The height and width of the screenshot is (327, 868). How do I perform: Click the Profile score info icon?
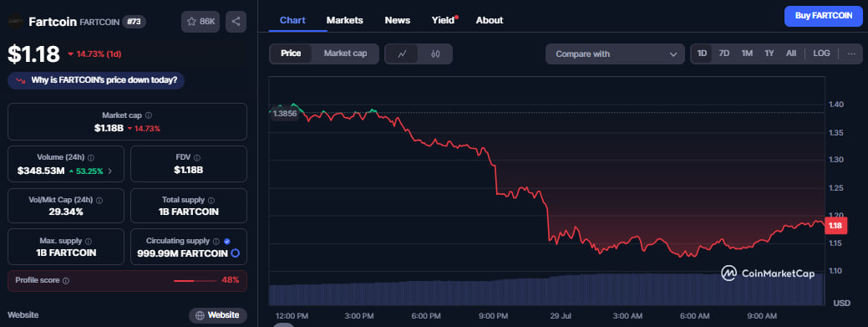pyautogui.click(x=66, y=280)
